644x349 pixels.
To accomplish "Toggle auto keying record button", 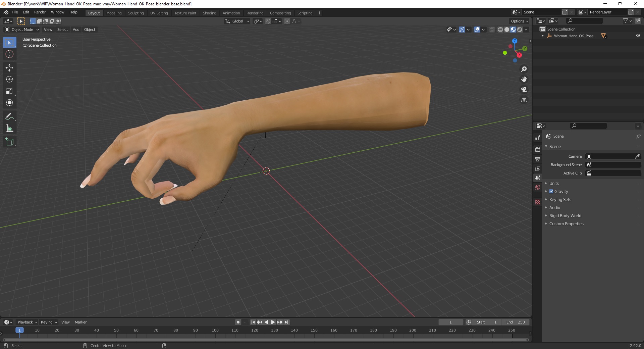I will (x=238, y=322).
